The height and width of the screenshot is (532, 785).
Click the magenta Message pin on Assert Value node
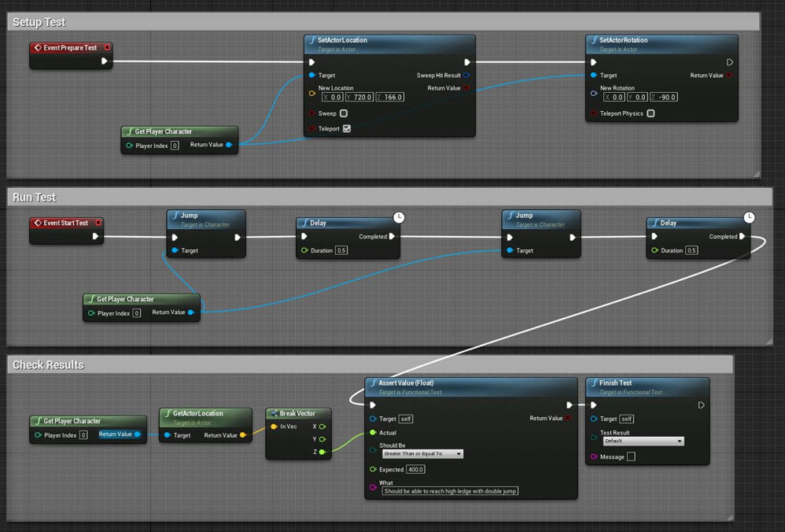pos(372,487)
